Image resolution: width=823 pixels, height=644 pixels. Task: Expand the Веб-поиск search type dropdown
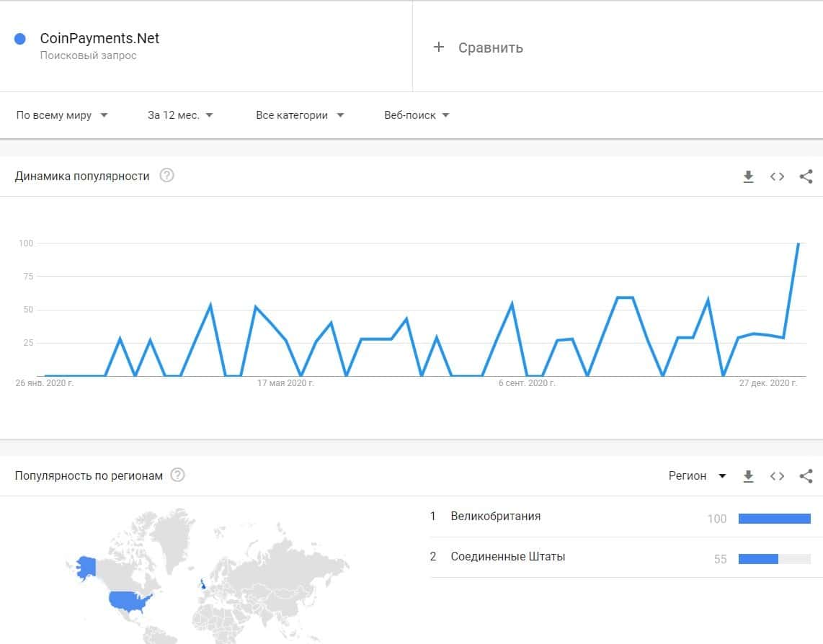(x=417, y=115)
